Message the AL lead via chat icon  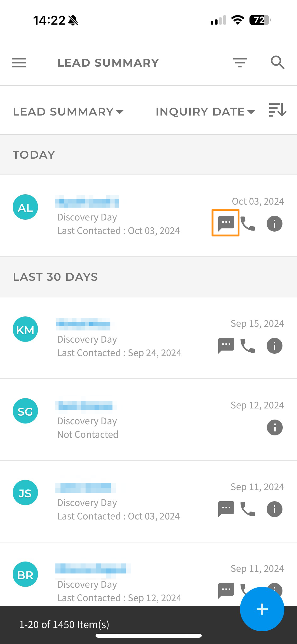(226, 223)
